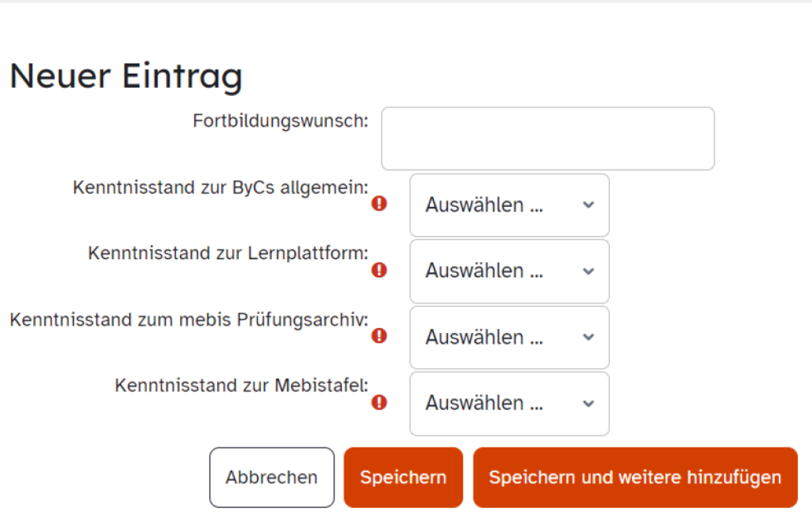
Task: Click the Fortbildungswunsch label
Action: (x=281, y=122)
